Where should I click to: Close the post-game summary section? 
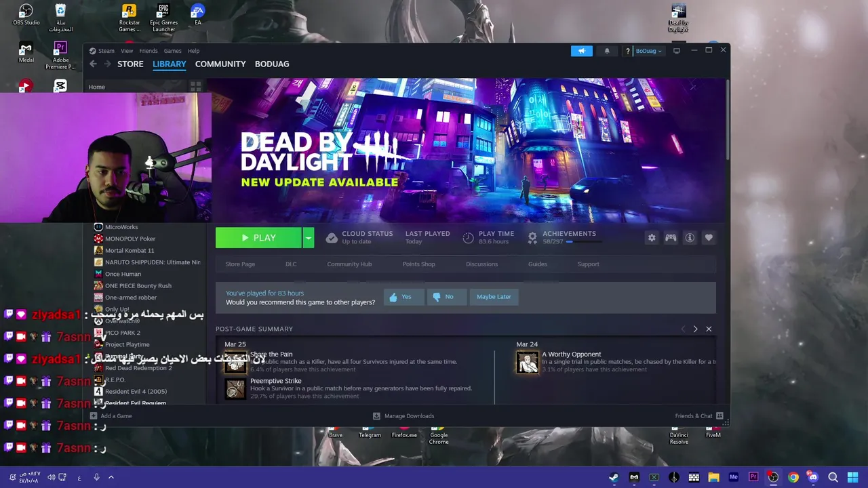709,329
